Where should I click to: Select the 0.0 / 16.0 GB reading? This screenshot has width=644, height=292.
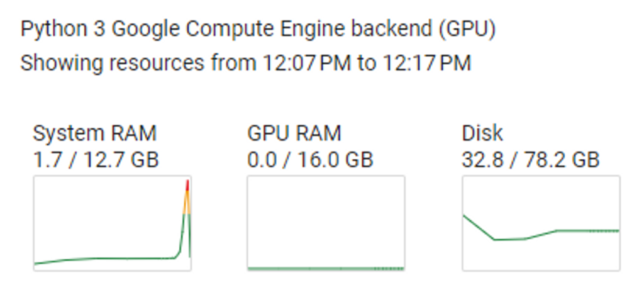coord(310,160)
